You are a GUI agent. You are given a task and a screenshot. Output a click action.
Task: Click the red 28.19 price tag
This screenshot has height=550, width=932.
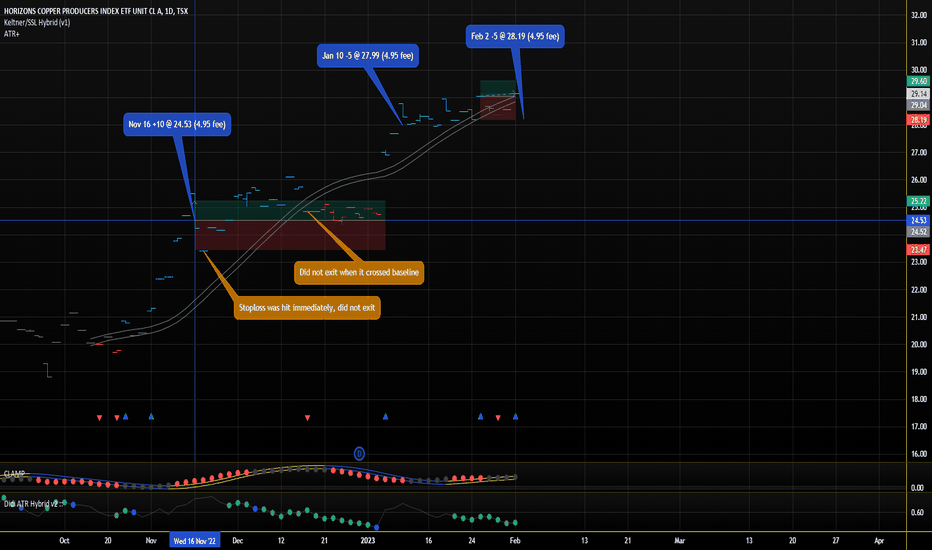918,120
